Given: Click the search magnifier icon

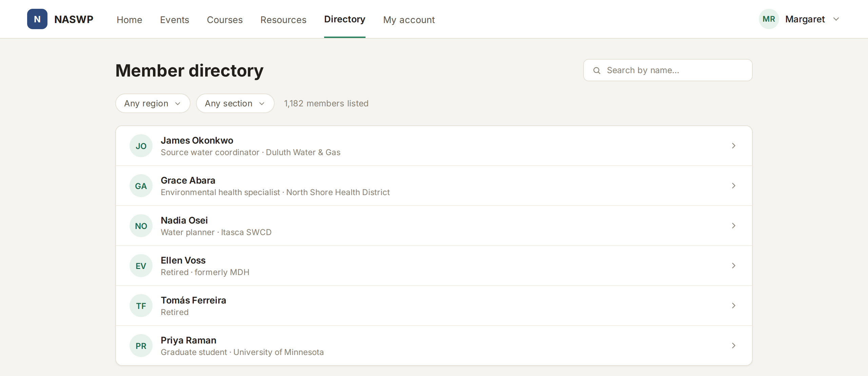Looking at the screenshot, I should [x=597, y=70].
